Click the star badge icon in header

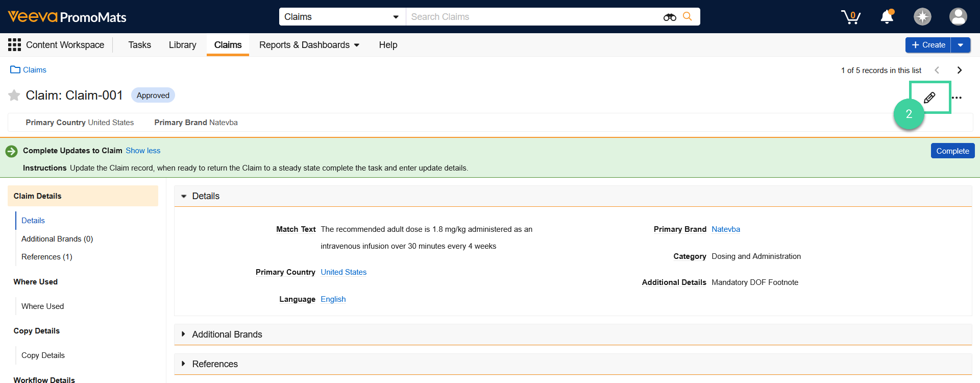[x=922, y=17]
